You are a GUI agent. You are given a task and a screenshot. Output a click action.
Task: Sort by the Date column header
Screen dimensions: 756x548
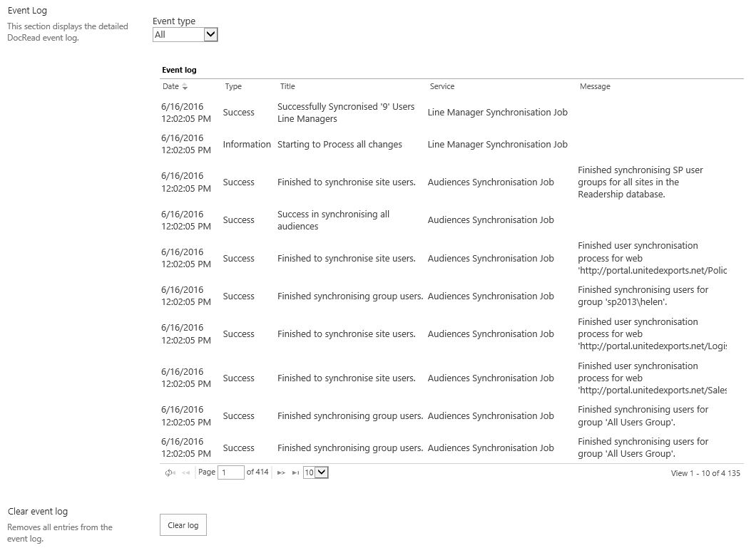pos(171,87)
